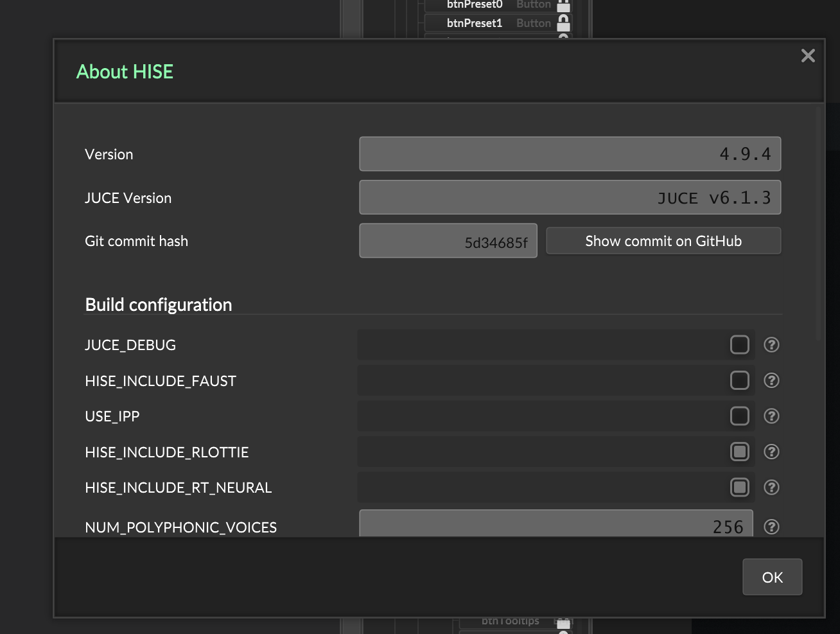Image resolution: width=840 pixels, height=634 pixels.
Task: Click Show commit on GitHub button
Action: pyautogui.click(x=663, y=241)
